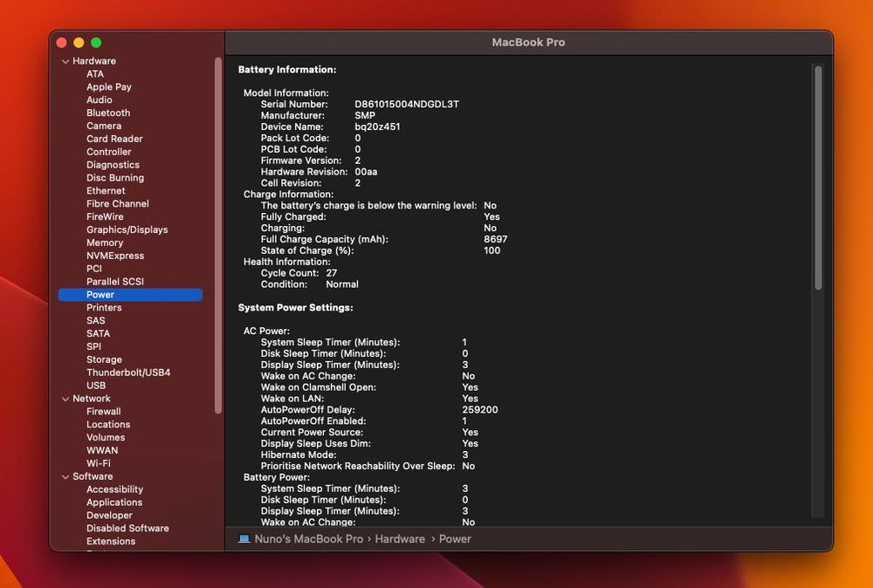The height and width of the screenshot is (588, 873).
Task: Select SATA in the sidebar
Action: point(98,333)
